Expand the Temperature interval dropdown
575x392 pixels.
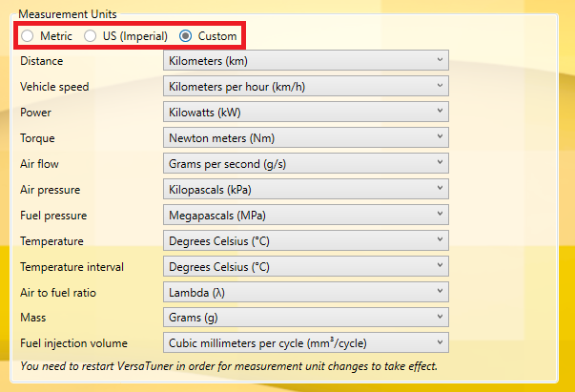click(306, 265)
